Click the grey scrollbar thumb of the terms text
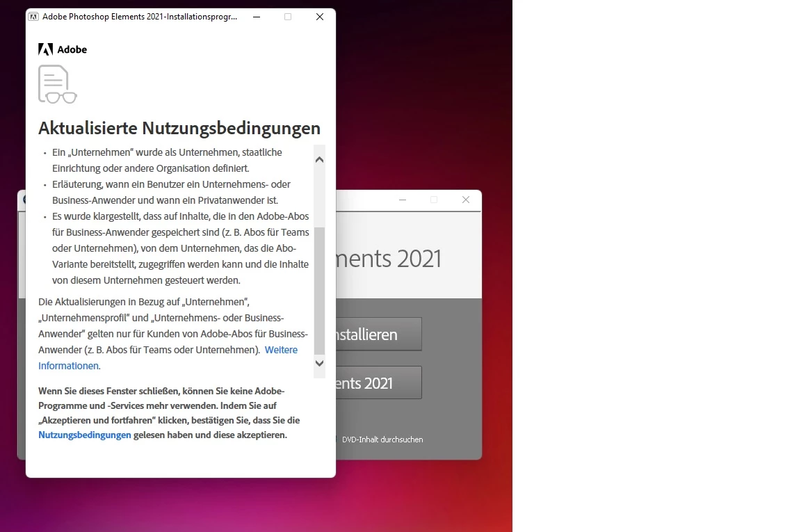Image resolution: width=801 pixels, height=532 pixels. click(x=319, y=291)
